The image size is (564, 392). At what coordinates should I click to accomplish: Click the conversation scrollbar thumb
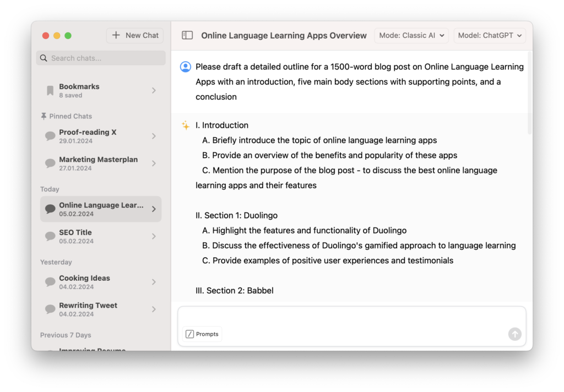[529, 93]
